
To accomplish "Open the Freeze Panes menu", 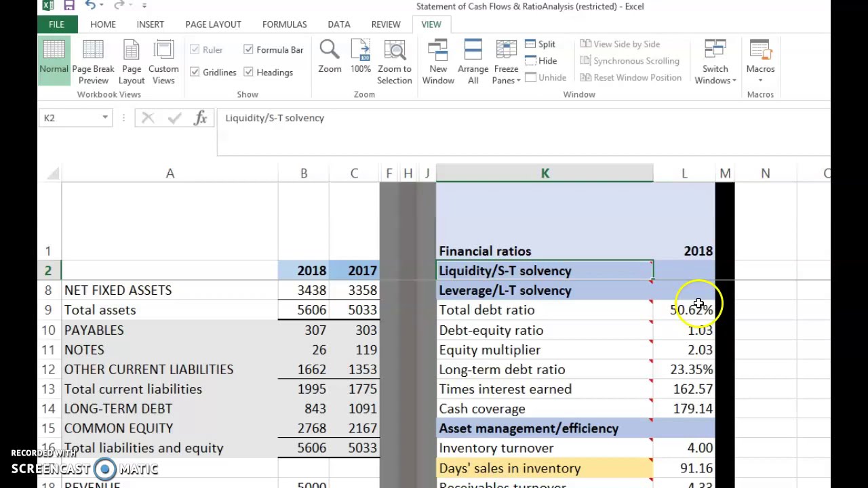I will [506, 61].
